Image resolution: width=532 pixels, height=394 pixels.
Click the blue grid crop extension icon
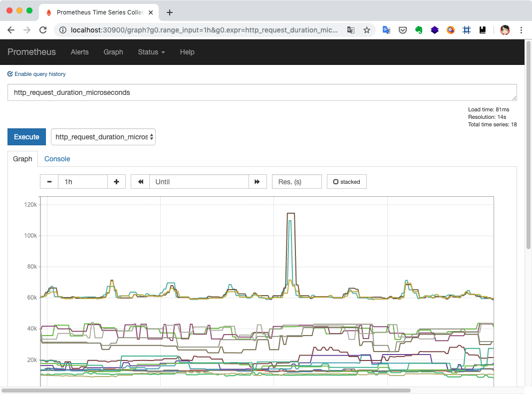point(467,30)
